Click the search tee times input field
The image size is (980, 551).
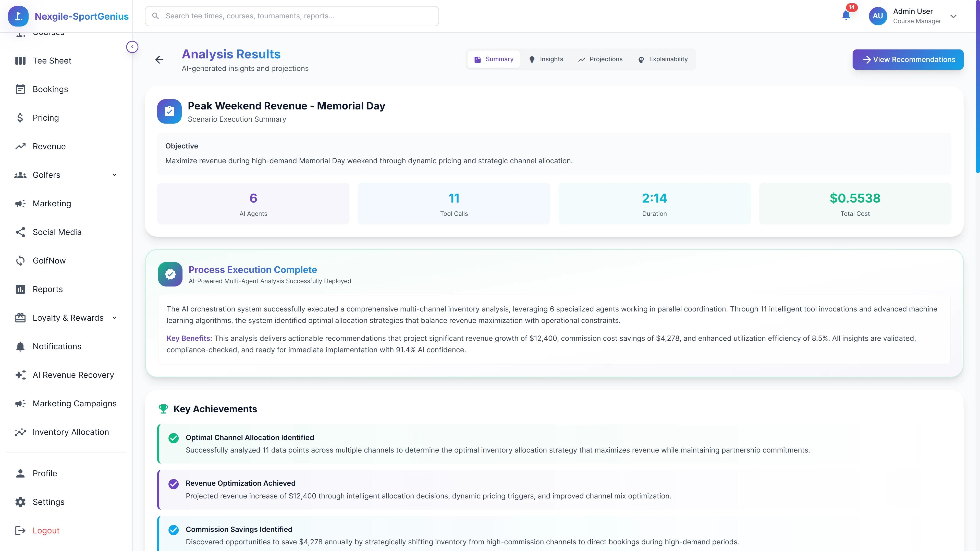(292, 16)
